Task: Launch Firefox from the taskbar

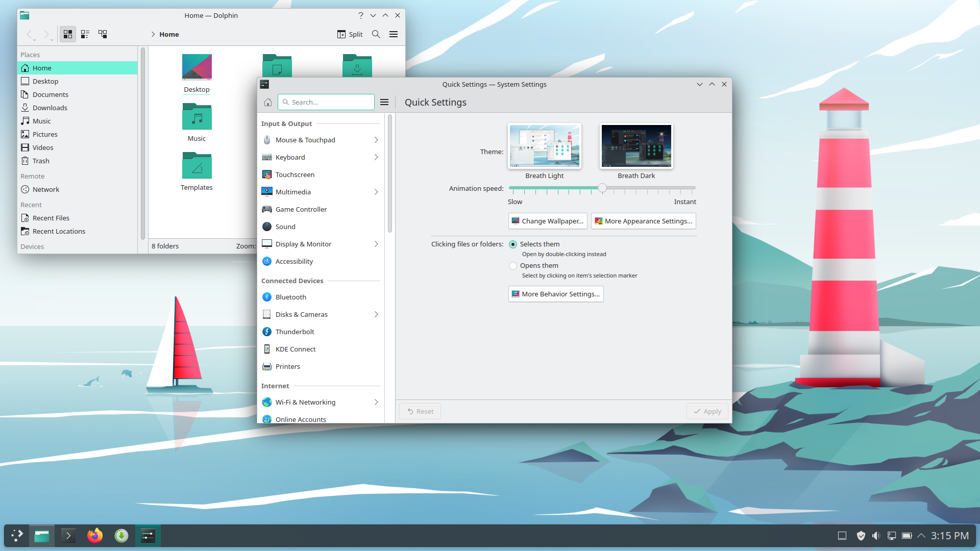Action: pos(95,536)
